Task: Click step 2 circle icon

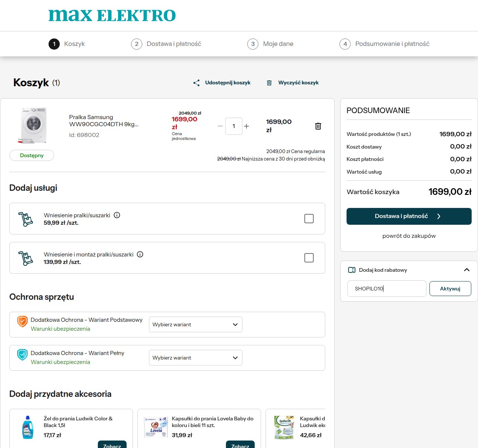Action: pyautogui.click(x=137, y=44)
